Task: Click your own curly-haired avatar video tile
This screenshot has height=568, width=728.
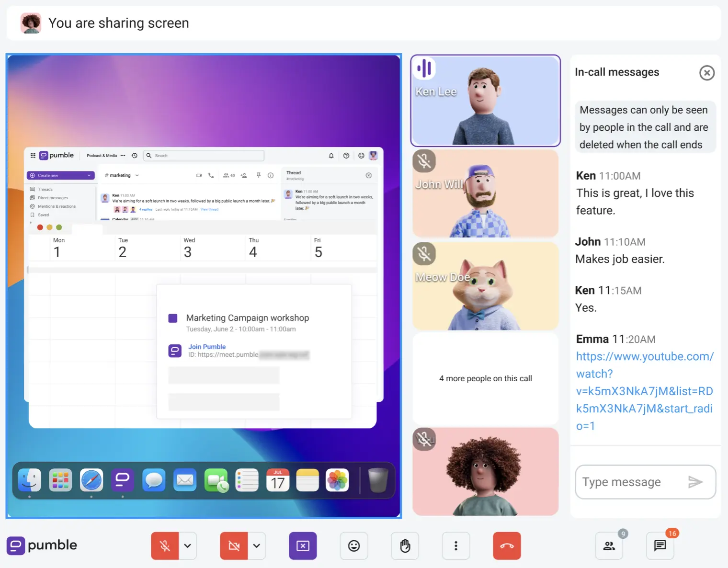Action: pyautogui.click(x=485, y=471)
